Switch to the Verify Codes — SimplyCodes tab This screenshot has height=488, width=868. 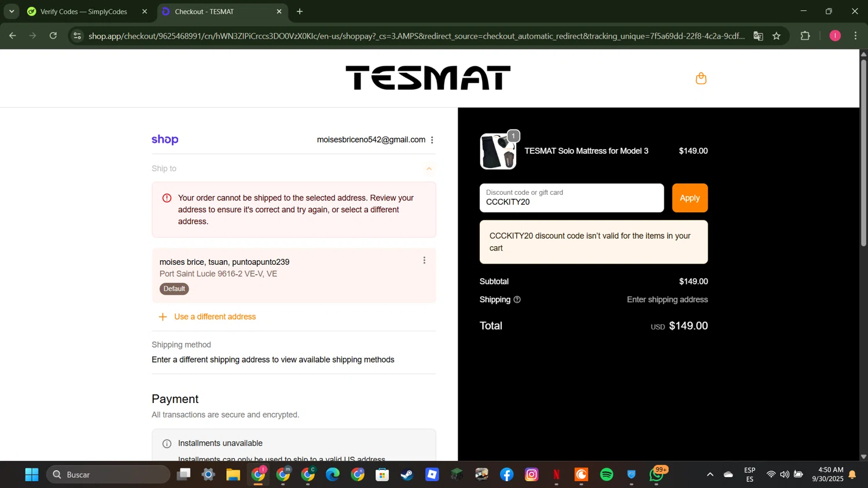[83, 12]
